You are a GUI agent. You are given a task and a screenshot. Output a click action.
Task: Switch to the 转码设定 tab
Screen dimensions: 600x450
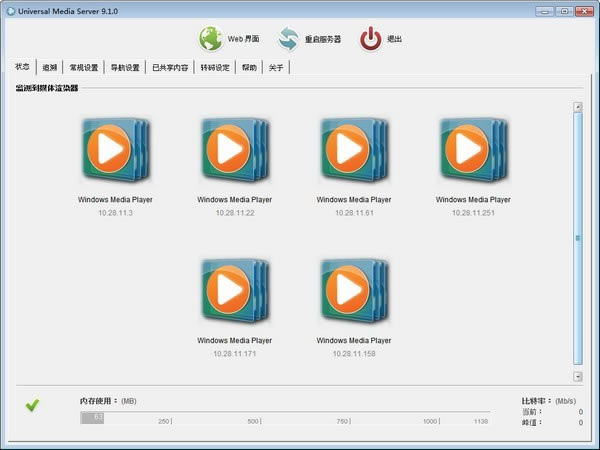[x=215, y=68]
